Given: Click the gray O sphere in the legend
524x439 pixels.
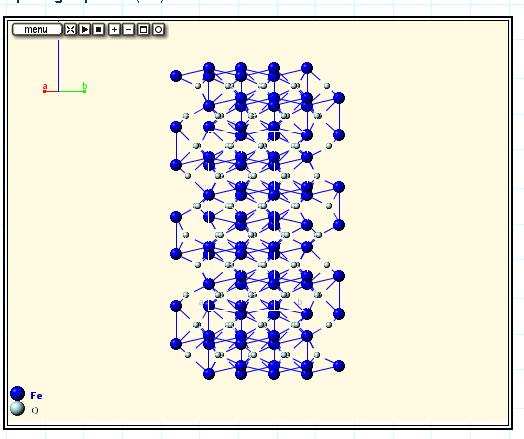Looking at the screenshot, I should click(17, 408).
